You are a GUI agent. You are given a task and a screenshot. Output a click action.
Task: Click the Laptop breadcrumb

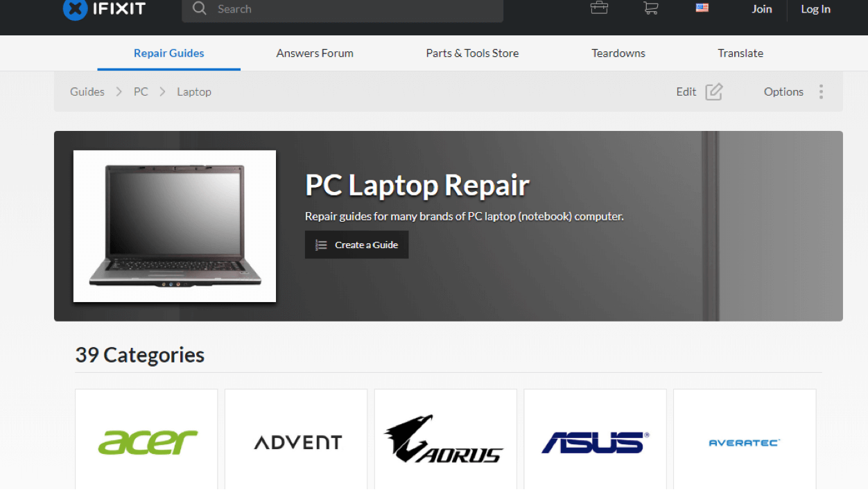click(x=194, y=91)
